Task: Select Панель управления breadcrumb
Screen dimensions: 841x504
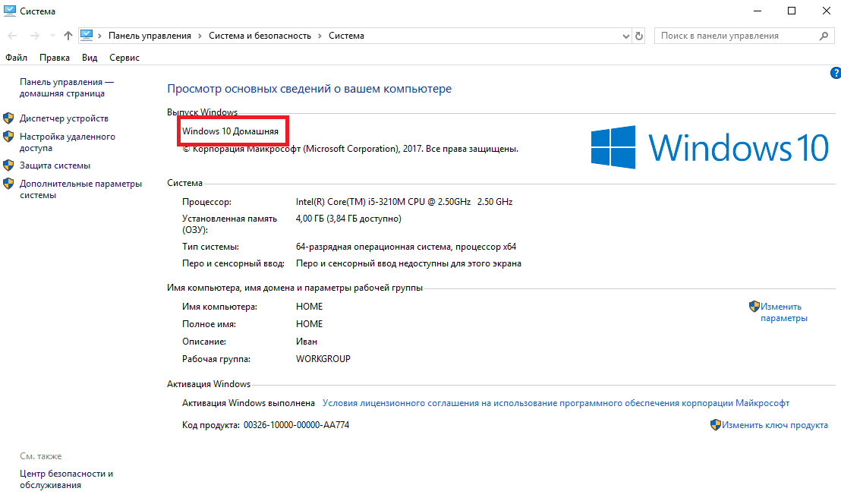Action: coord(150,36)
